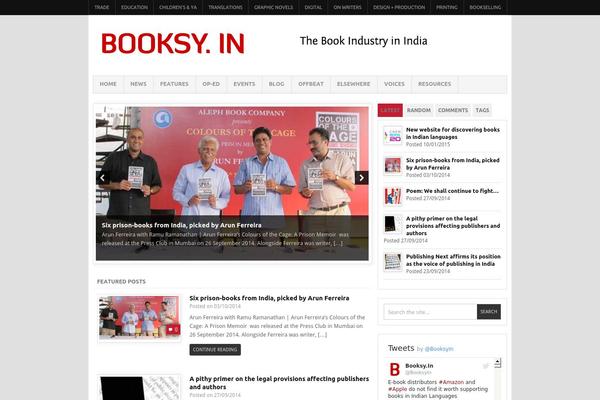Show the previous slide with the left arrow

[x=103, y=178]
